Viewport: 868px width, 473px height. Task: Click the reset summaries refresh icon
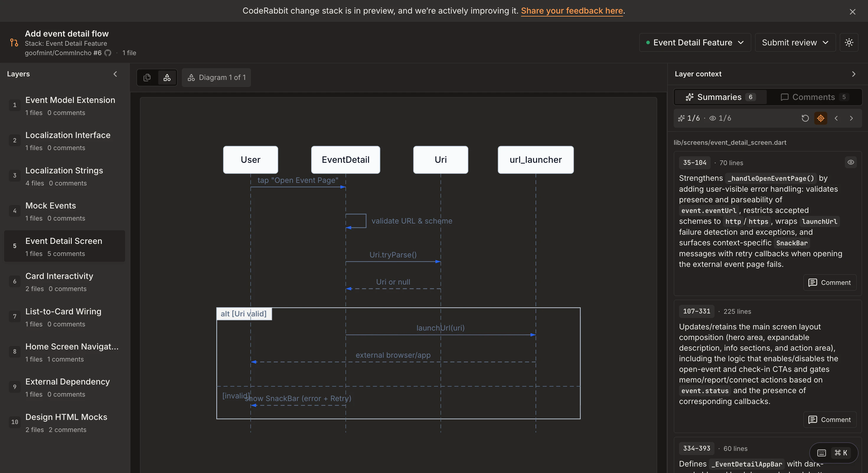point(805,118)
